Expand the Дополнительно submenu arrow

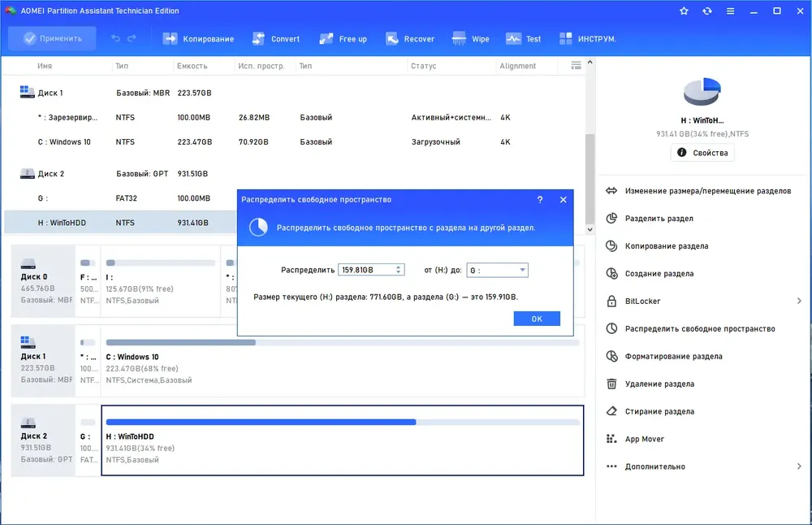click(799, 466)
